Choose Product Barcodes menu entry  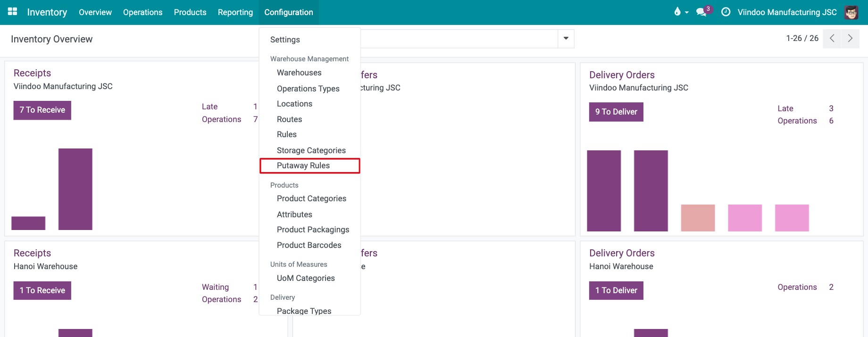pyautogui.click(x=309, y=245)
